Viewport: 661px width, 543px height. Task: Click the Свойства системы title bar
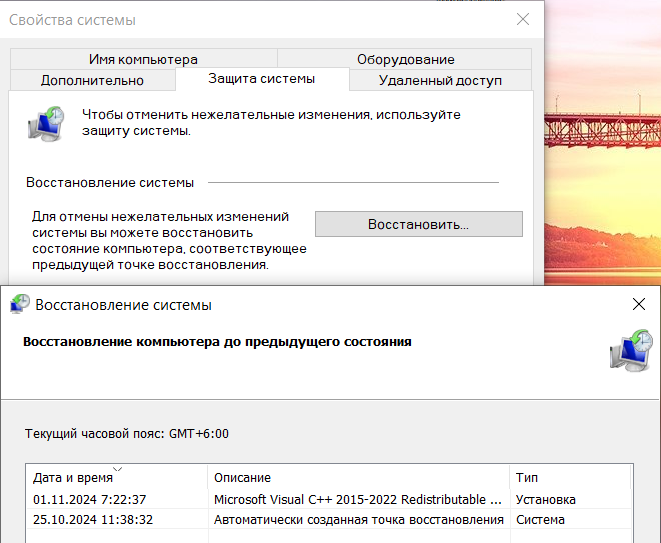point(250,19)
